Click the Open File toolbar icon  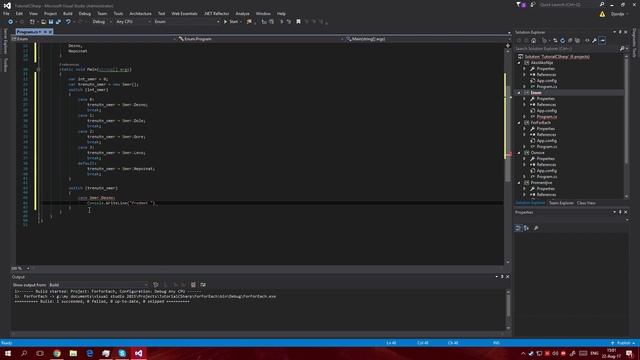pos(43,22)
